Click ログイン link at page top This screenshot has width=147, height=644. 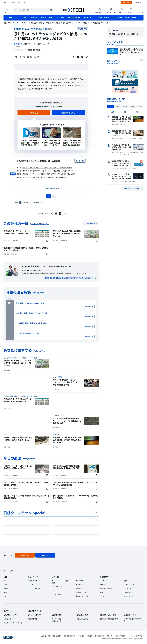tap(138, 3)
